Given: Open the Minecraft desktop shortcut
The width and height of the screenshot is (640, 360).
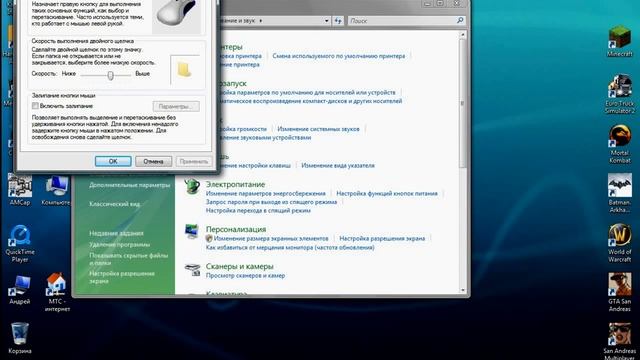Looking at the screenshot, I should pos(620,41).
